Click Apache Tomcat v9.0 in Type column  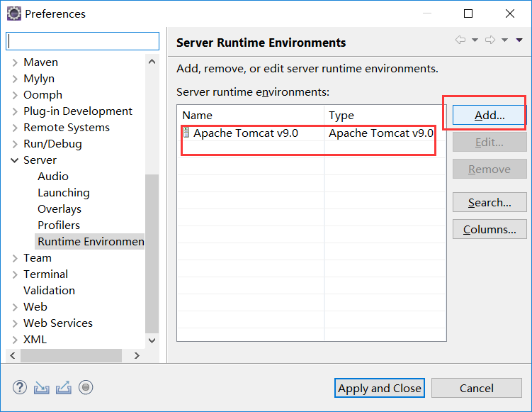pos(381,133)
